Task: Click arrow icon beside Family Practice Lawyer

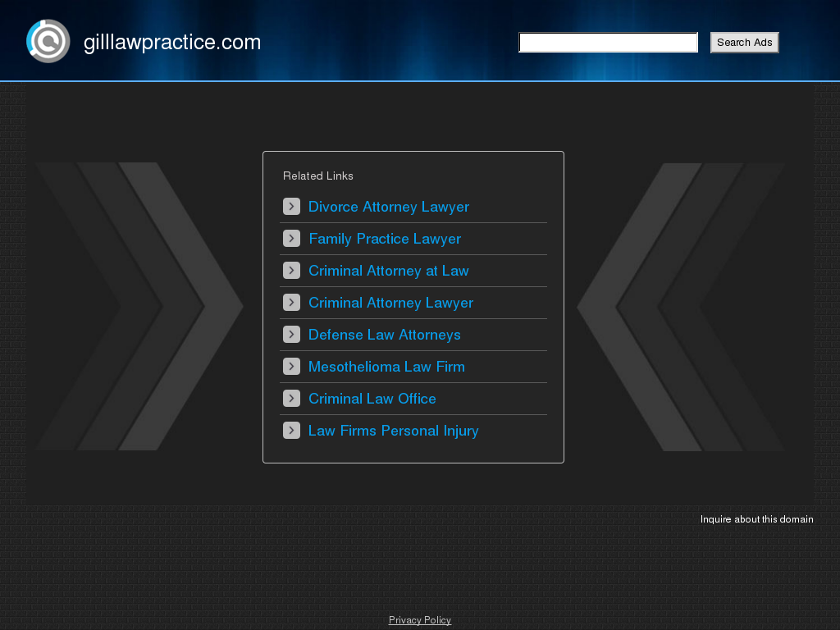Action: click(291, 239)
